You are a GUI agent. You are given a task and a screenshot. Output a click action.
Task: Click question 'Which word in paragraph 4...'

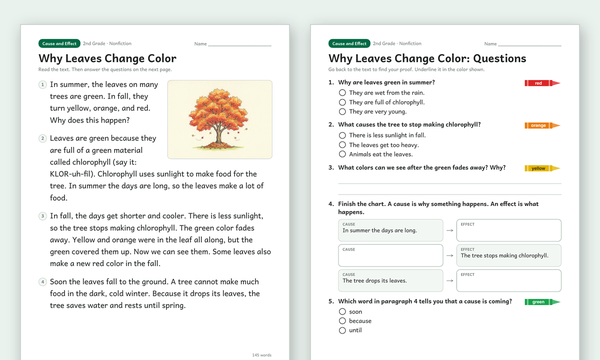pos(425,301)
